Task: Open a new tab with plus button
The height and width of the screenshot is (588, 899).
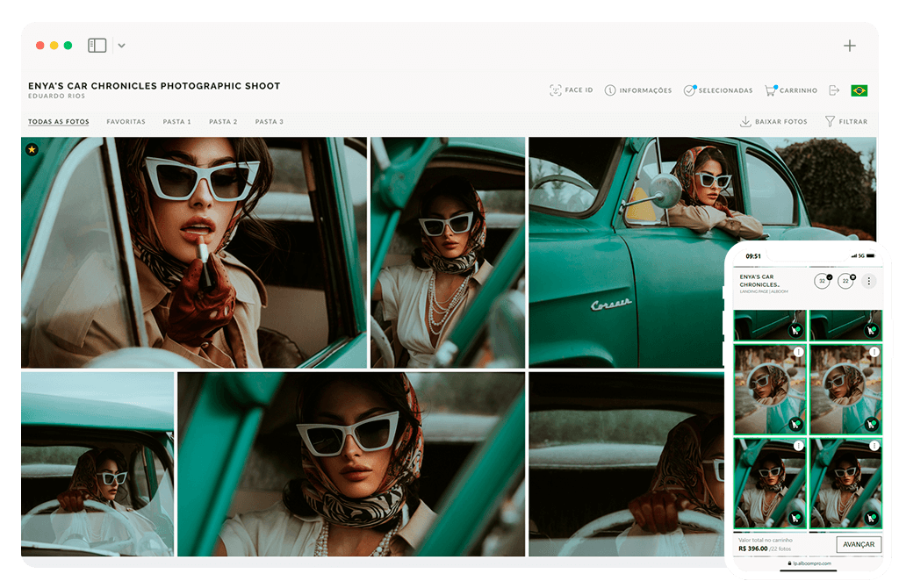Action: [x=849, y=46]
